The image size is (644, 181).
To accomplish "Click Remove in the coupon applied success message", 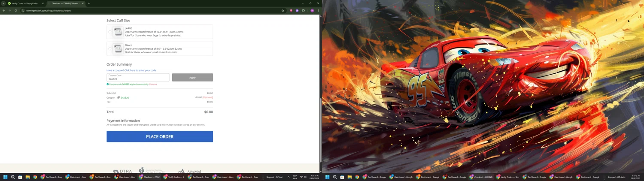I will pyautogui.click(x=153, y=84).
